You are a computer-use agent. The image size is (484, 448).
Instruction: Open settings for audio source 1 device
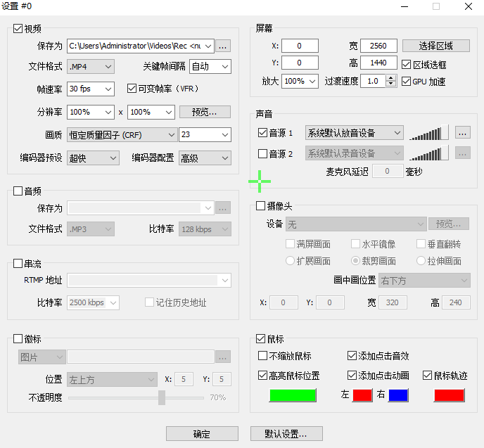pyautogui.click(x=462, y=132)
